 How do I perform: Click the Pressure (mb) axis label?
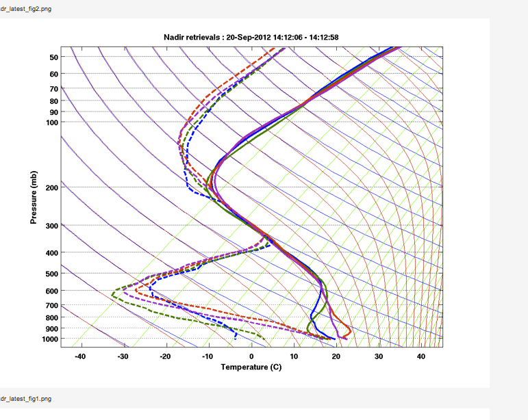[34, 197]
